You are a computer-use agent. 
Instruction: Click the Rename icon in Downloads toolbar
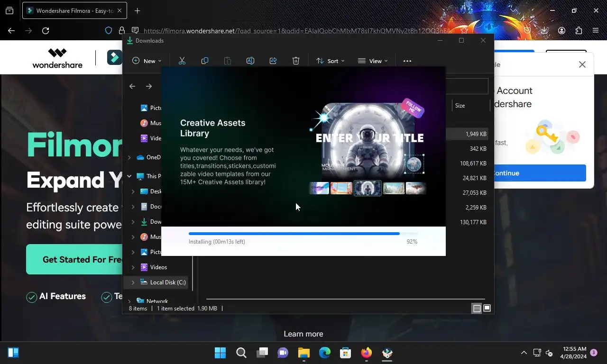click(x=250, y=61)
